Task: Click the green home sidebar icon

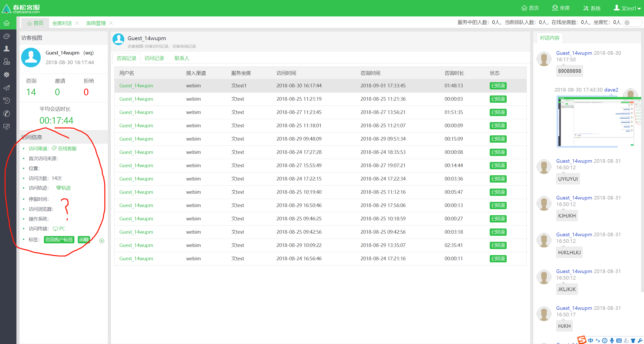Action: coord(7,23)
